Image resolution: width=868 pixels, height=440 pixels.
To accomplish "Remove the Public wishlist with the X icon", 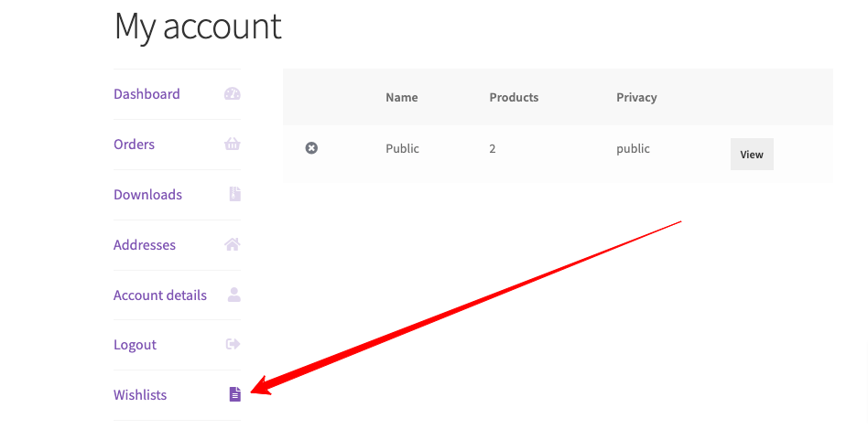I will point(311,148).
